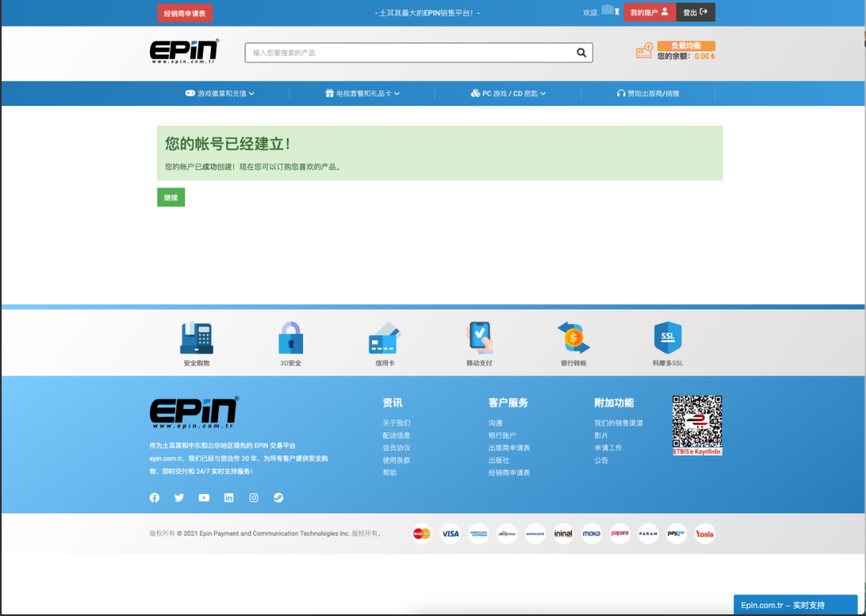866x616 pixels.
Task: Click the PARAM payment logo
Action: [648, 533]
